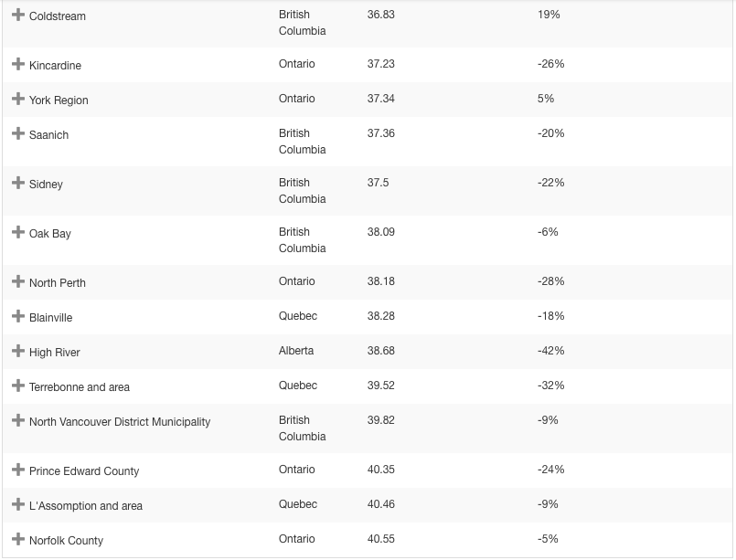
Task: Select the Norfolk County 40.55 value
Action: coord(381,539)
